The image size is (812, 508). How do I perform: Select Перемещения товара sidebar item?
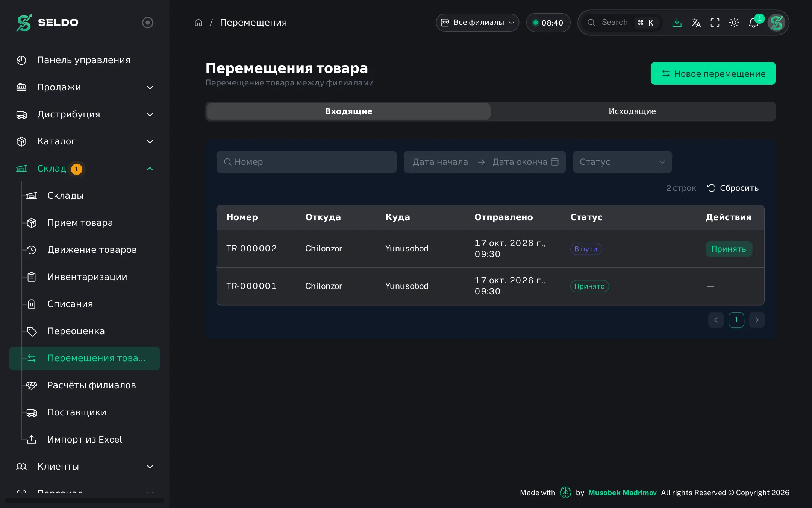point(85,358)
